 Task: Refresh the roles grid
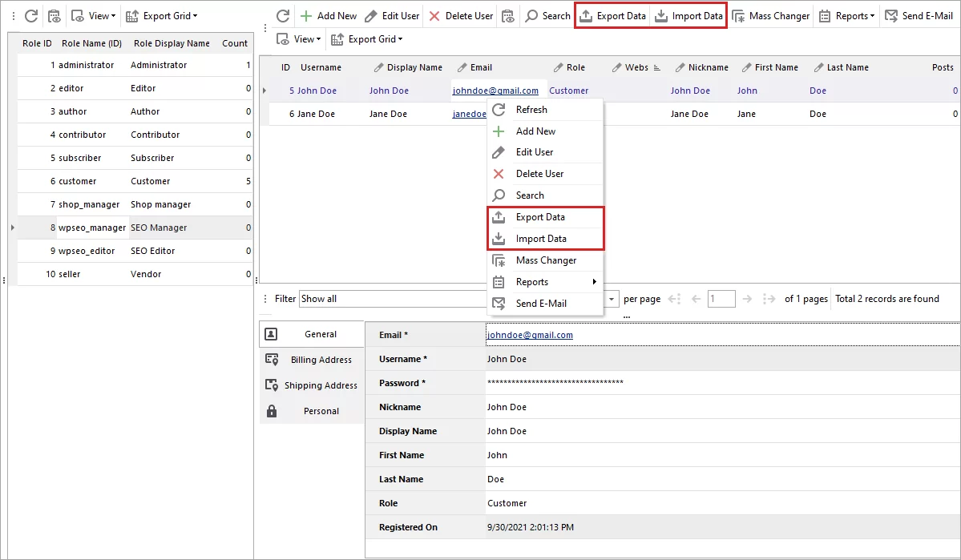tap(30, 15)
